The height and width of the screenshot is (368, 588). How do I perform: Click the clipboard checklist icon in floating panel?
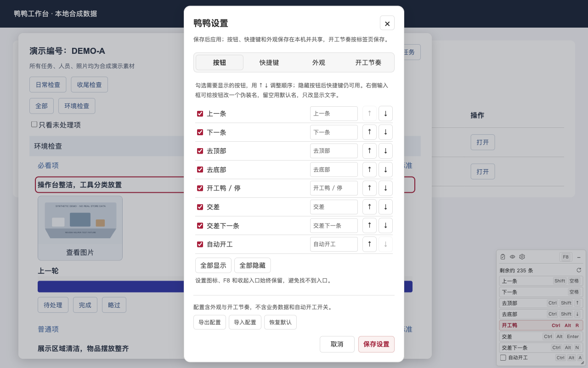click(503, 257)
